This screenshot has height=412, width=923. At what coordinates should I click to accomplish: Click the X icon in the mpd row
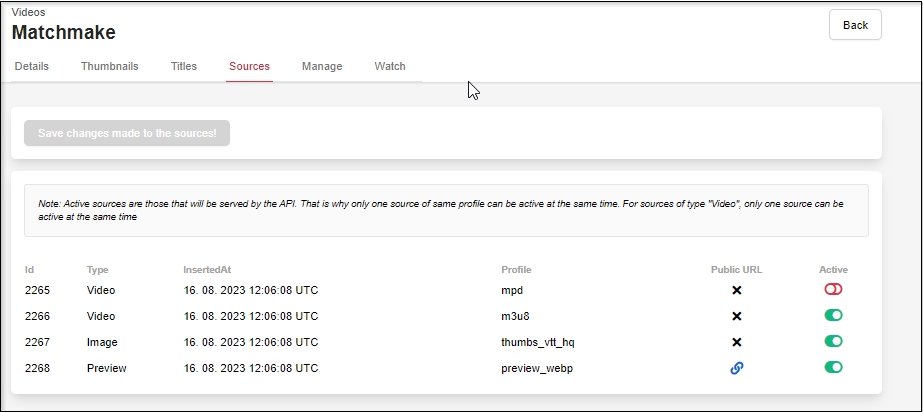(x=736, y=290)
